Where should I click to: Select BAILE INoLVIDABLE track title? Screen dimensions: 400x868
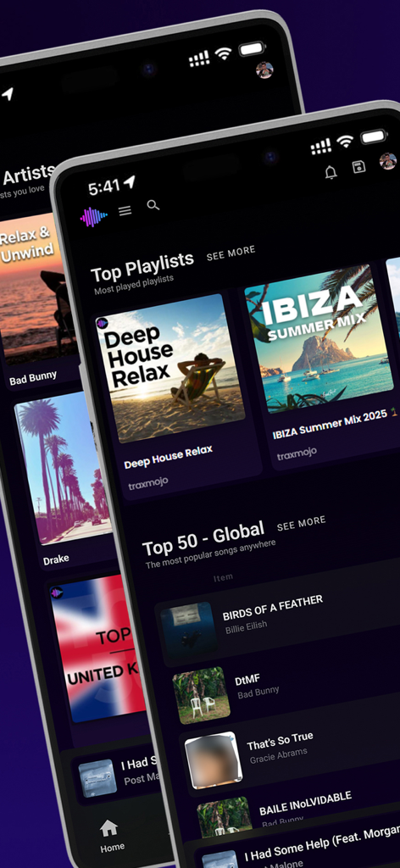305,804
